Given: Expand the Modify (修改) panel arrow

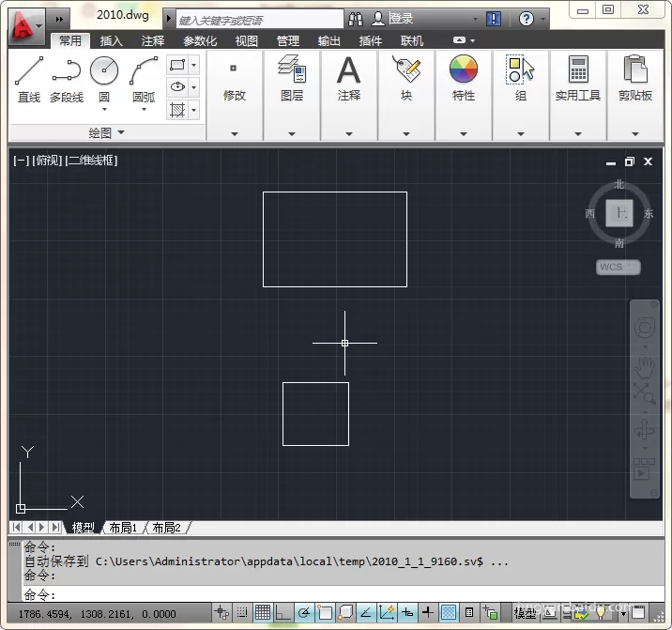Looking at the screenshot, I should (x=235, y=134).
